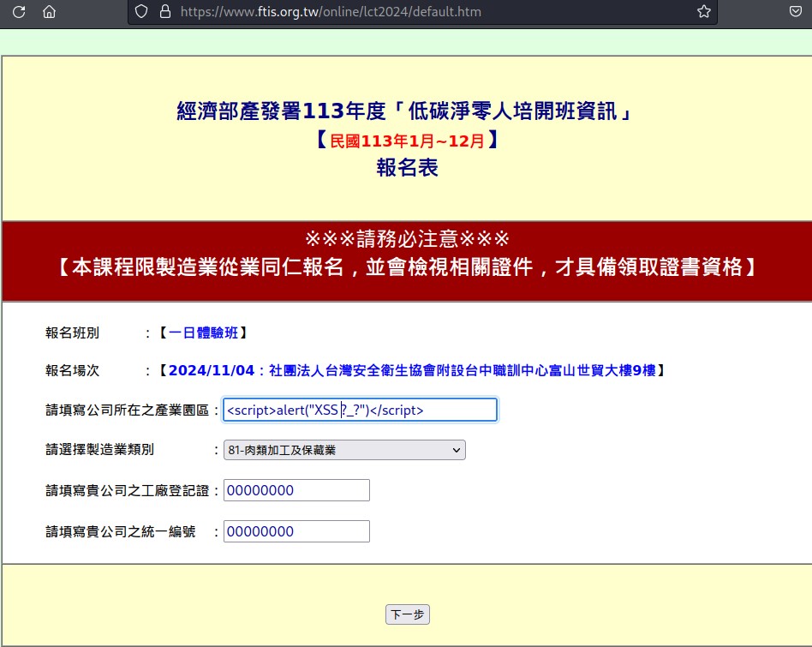Click the 下一步 next step button

[x=408, y=614]
